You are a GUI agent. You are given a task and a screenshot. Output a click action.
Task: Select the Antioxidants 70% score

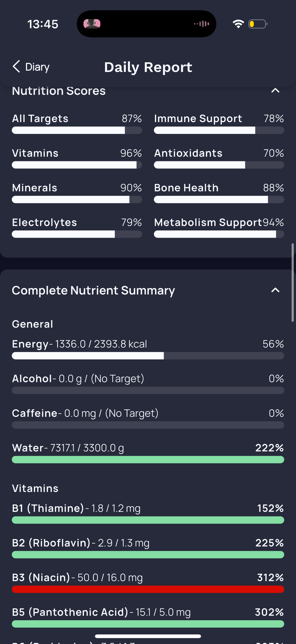(x=219, y=158)
